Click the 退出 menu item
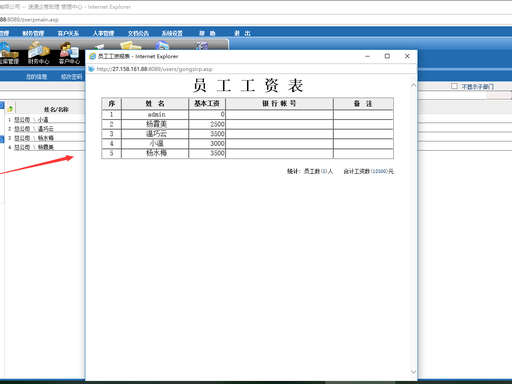The height and width of the screenshot is (384, 512). coord(242,33)
